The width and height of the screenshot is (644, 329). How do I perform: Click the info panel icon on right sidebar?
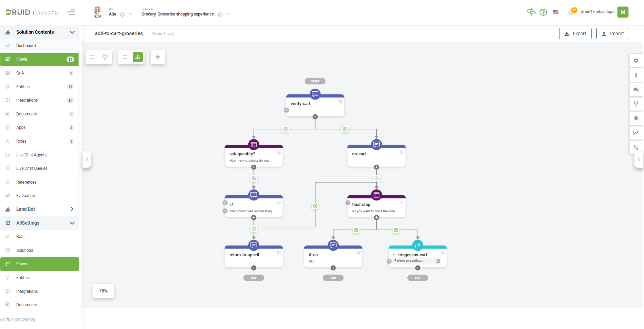click(x=636, y=75)
